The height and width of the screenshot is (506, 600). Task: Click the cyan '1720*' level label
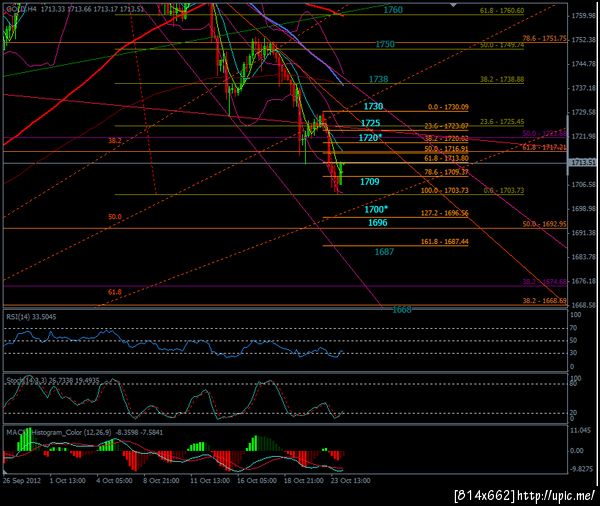coord(370,138)
